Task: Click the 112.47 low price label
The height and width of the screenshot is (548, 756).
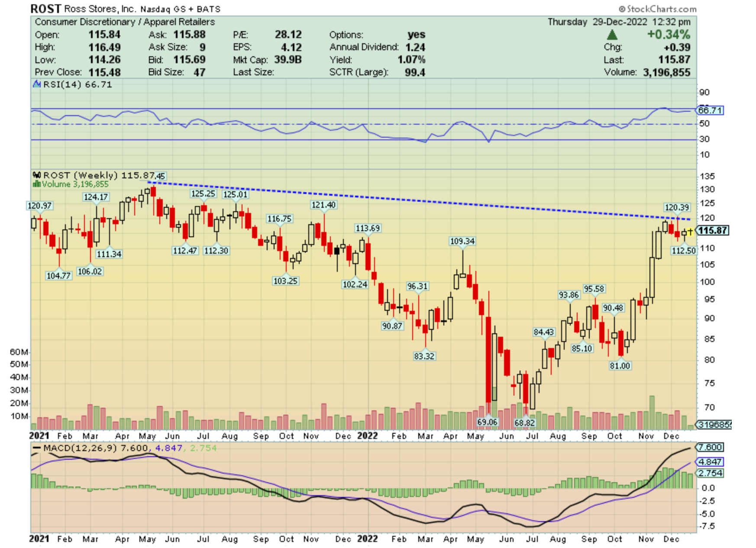Action: [x=185, y=251]
